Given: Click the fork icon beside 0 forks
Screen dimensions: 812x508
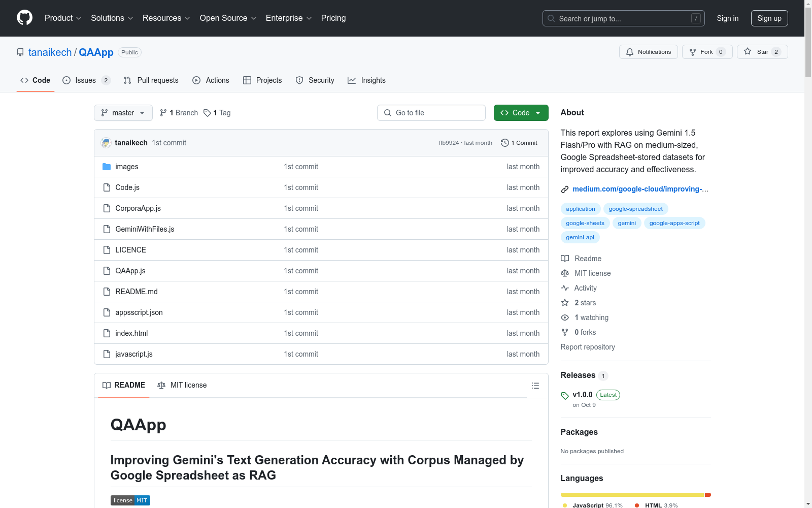Looking at the screenshot, I should pos(565,332).
